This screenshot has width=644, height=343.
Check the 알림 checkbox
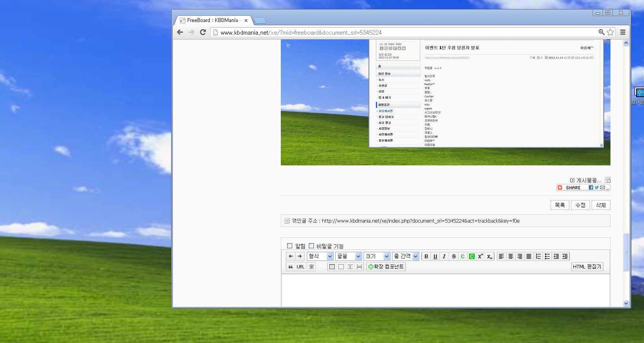pyautogui.click(x=290, y=246)
